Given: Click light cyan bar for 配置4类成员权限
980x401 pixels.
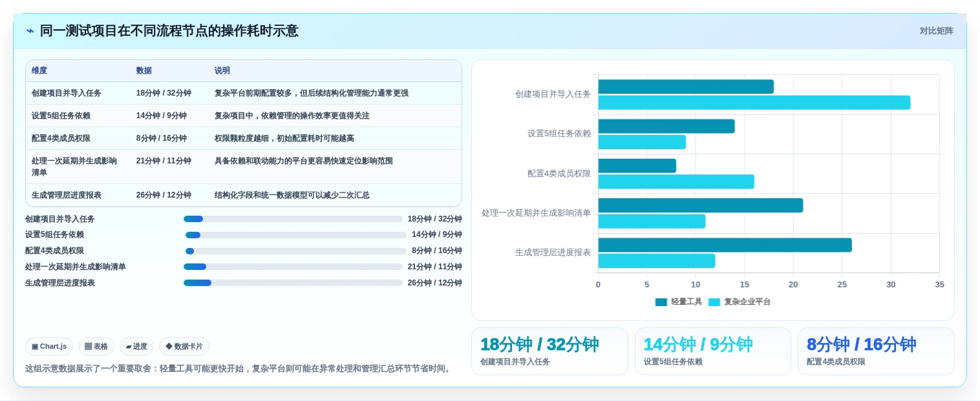Looking at the screenshot, I should (676, 182).
